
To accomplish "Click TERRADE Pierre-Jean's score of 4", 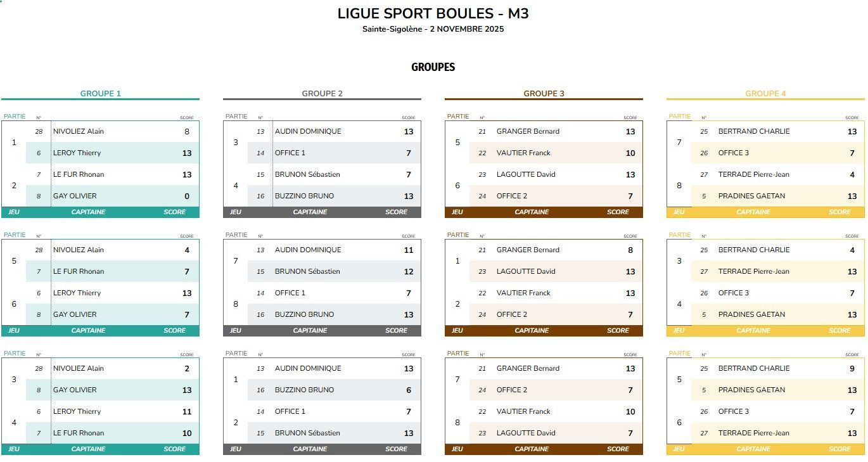I will (852, 175).
